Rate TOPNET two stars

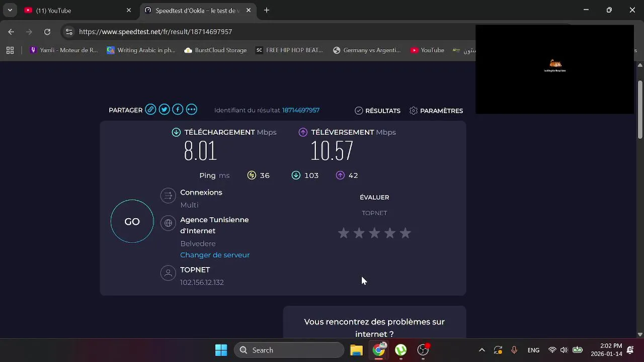coord(359,233)
